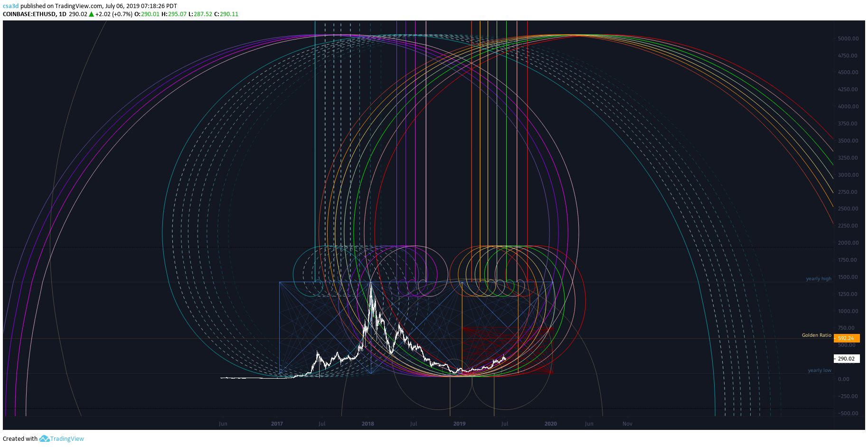Screen dimensions: 868x447
Task: Click the white 290.02 current price label
Action: click(x=847, y=359)
